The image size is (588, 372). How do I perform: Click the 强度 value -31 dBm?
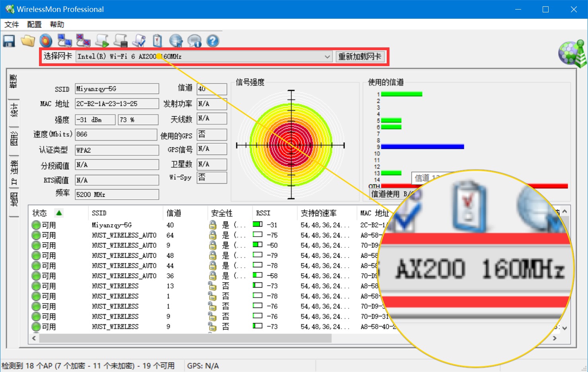click(x=95, y=119)
